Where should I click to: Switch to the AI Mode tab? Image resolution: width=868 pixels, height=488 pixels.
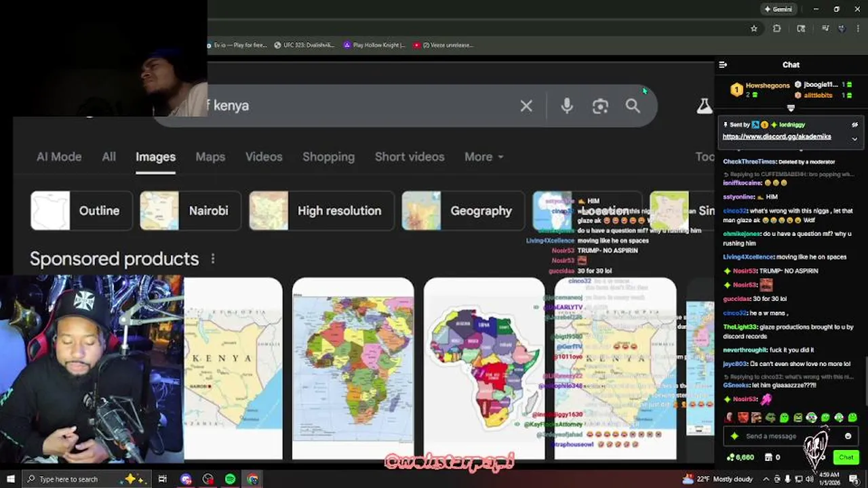click(x=59, y=157)
